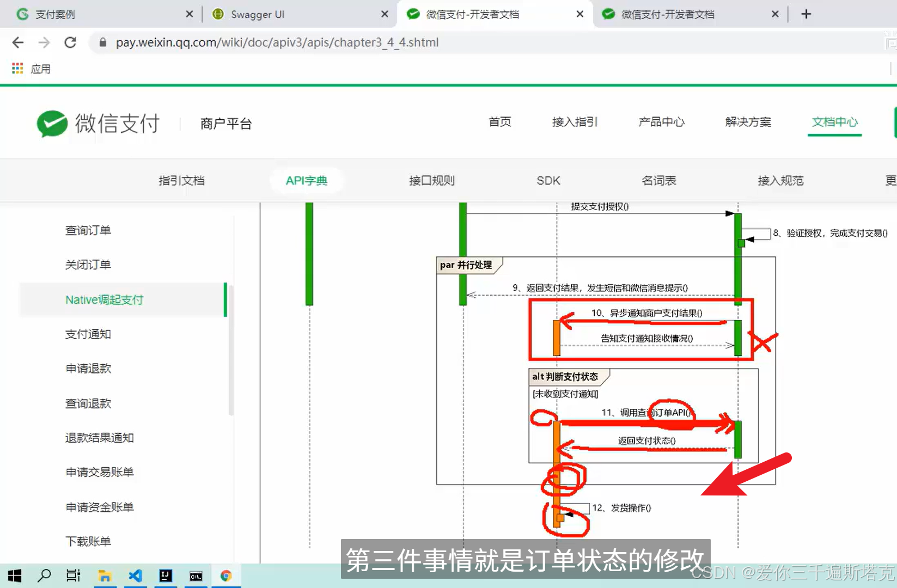
Task: Close the 支付案例 tab
Action: point(190,14)
